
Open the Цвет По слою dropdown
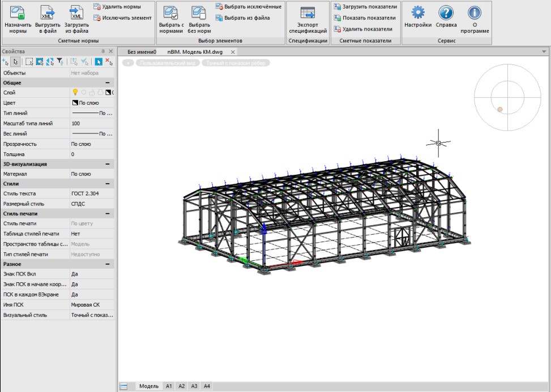point(91,103)
